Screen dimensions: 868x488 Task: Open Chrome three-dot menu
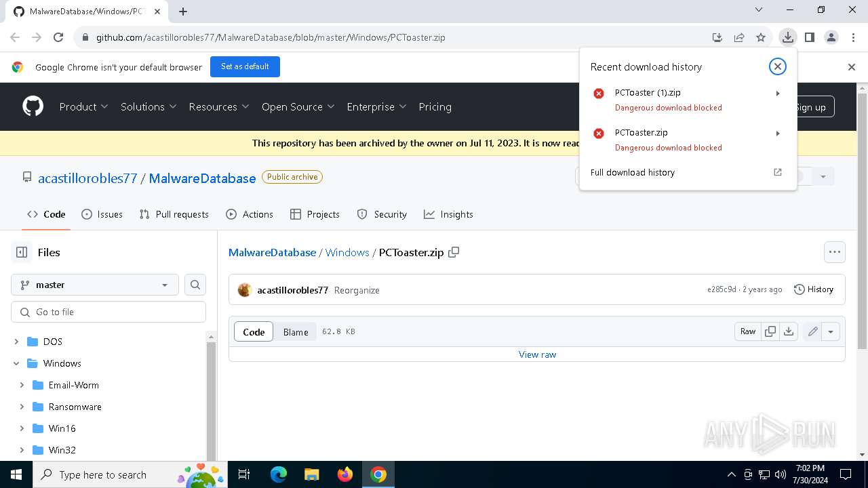pyautogui.click(x=852, y=37)
